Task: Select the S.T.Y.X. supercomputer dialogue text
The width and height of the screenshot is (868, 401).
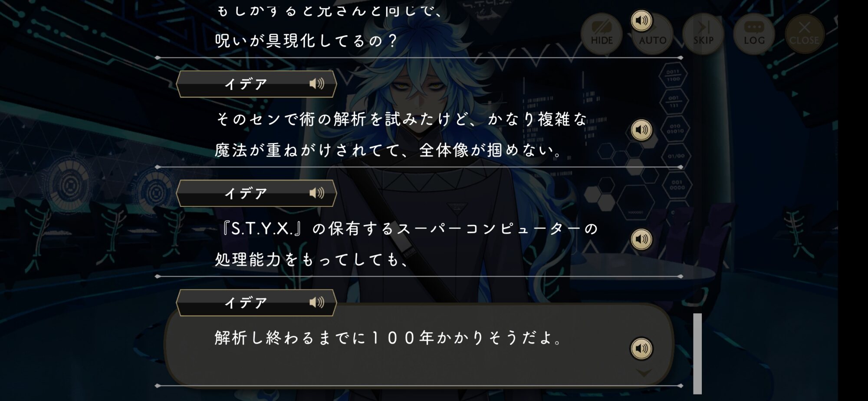Action: click(407, 244)
